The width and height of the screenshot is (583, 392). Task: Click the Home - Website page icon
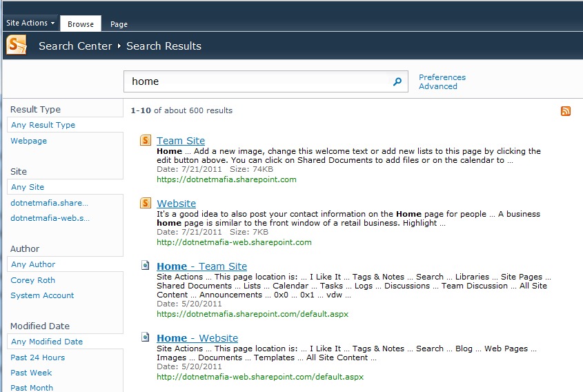(146, 337)
